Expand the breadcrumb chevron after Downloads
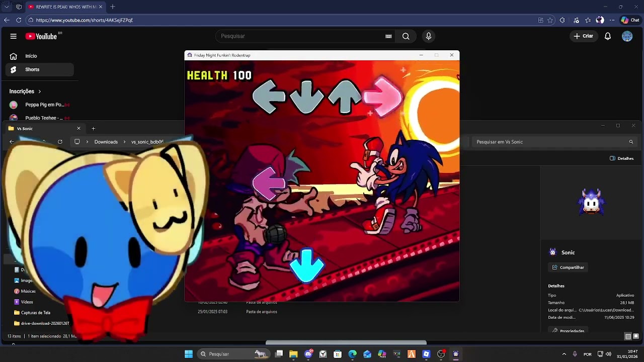Viewport: 644px width, 362px height. (124, 142)
